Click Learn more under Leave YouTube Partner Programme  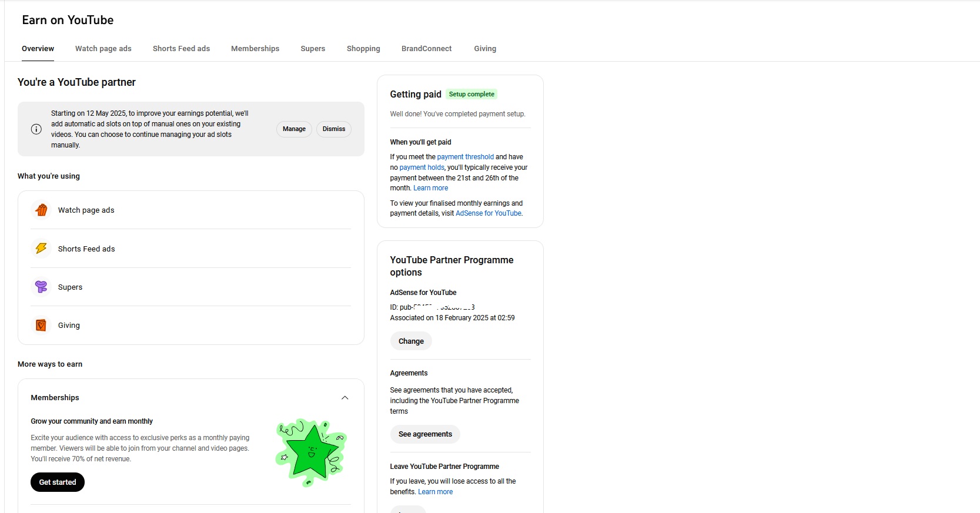click(x=435, y=492)
